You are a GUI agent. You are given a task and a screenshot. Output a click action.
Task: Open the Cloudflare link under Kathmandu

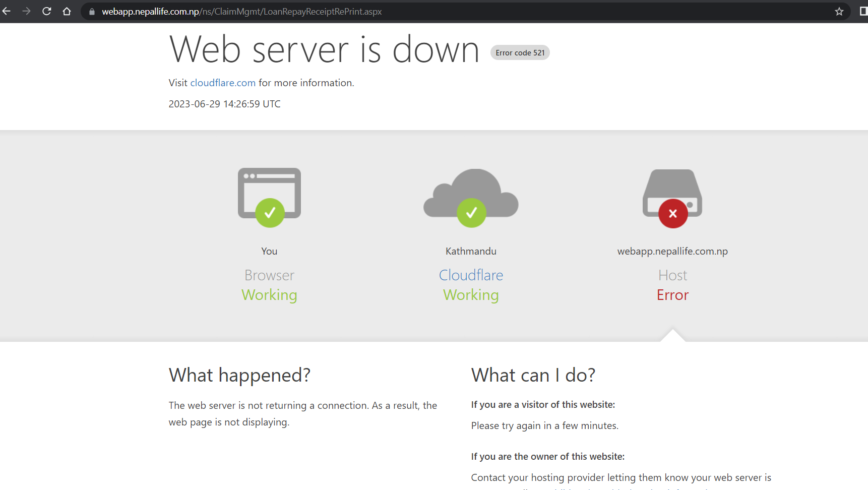tap(471, 275)
